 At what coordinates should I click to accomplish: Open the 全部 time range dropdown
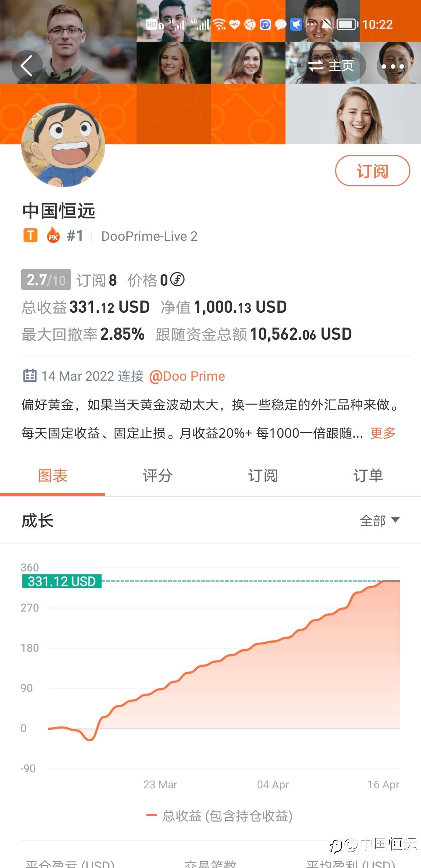tap(379, 521)
